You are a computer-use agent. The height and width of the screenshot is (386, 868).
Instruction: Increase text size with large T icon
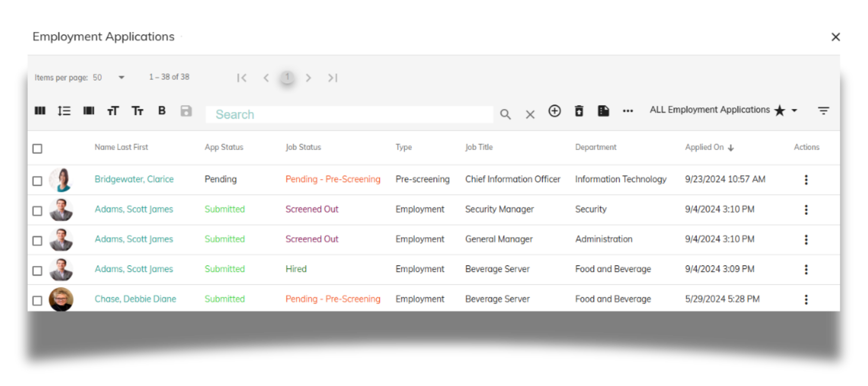(113, 111)
